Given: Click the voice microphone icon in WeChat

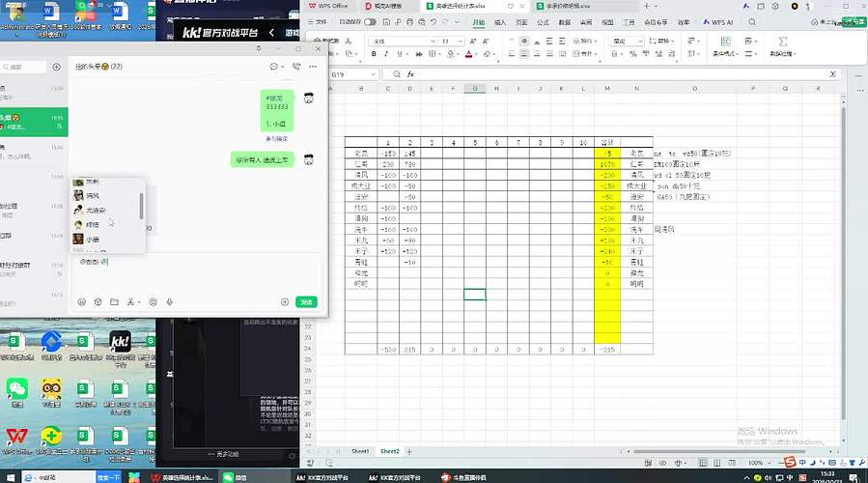Looking at the screenshot, I should [x=169, y=301].
